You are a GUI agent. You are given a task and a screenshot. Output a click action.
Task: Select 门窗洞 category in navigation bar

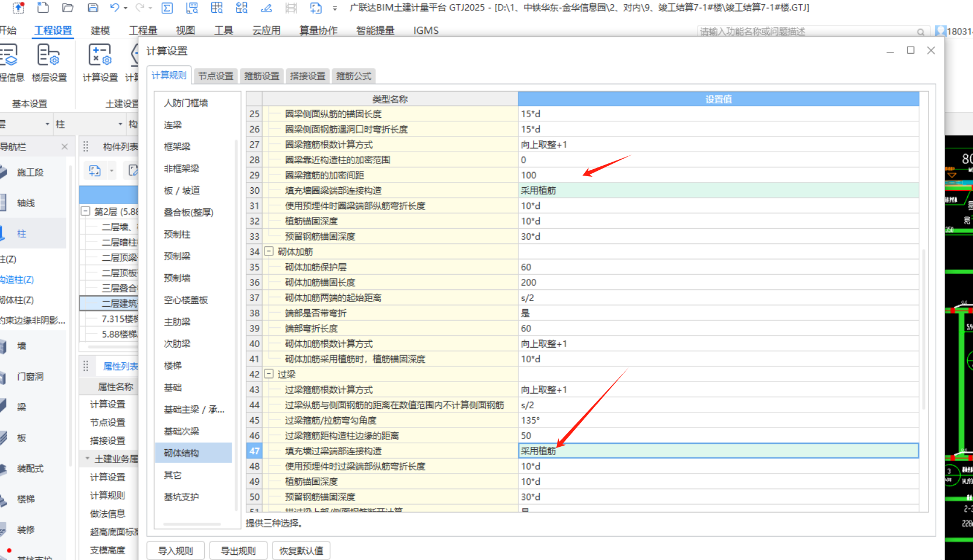coord(30,377)
